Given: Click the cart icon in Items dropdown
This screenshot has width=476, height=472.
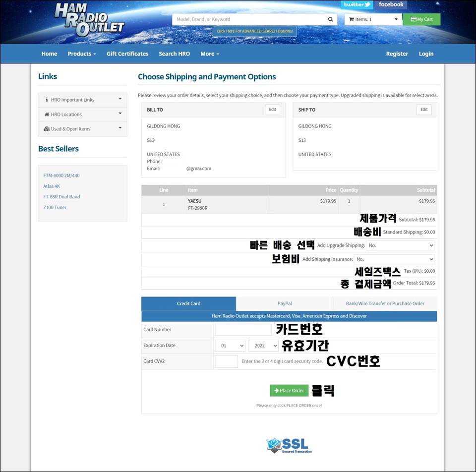Looking at the screenshot, I should click(352, 19).
